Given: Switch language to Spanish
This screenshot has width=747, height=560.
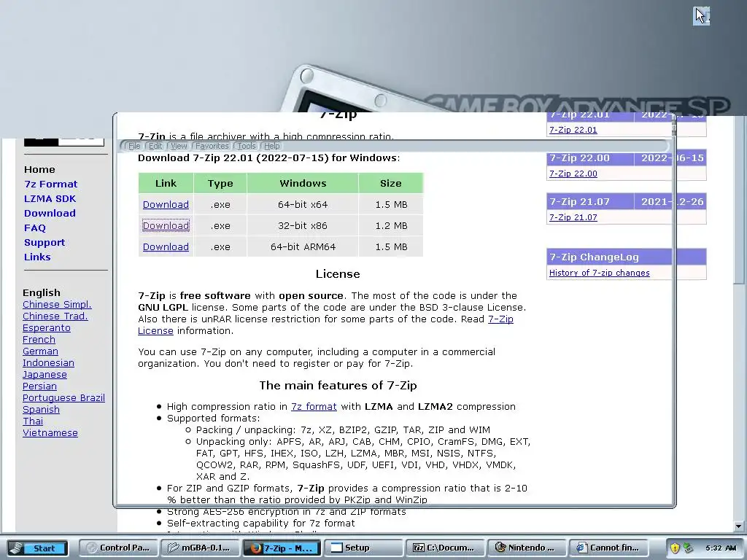Looking at the screenshot, I should coord(41,410).
